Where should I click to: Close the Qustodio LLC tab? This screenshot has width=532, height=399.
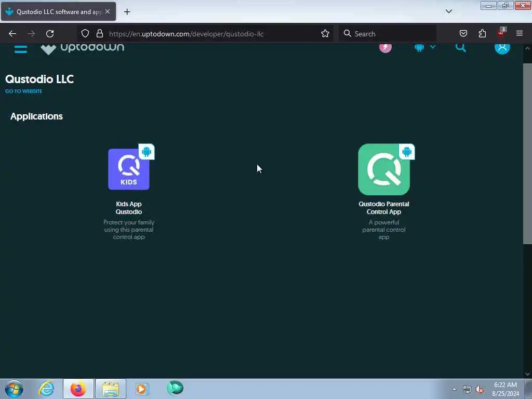point(108,11)
